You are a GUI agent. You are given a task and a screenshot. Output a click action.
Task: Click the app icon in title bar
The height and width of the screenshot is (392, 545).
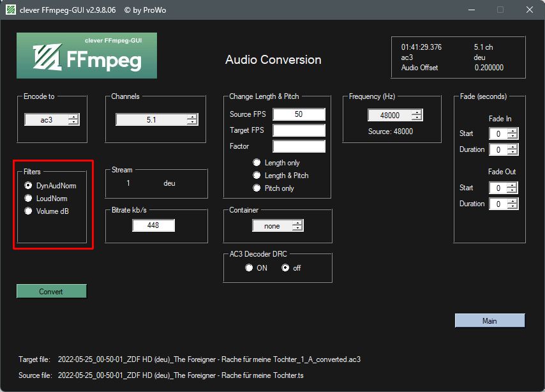11,10
